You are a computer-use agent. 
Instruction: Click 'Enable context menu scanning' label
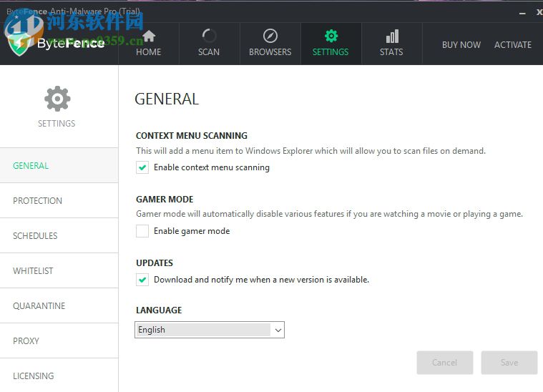(x=212, y=167)
